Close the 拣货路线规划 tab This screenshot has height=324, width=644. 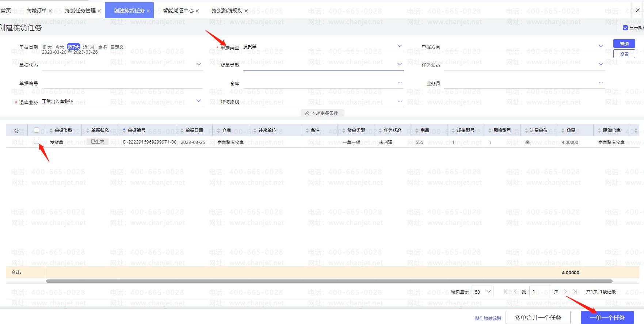point(246,11)
